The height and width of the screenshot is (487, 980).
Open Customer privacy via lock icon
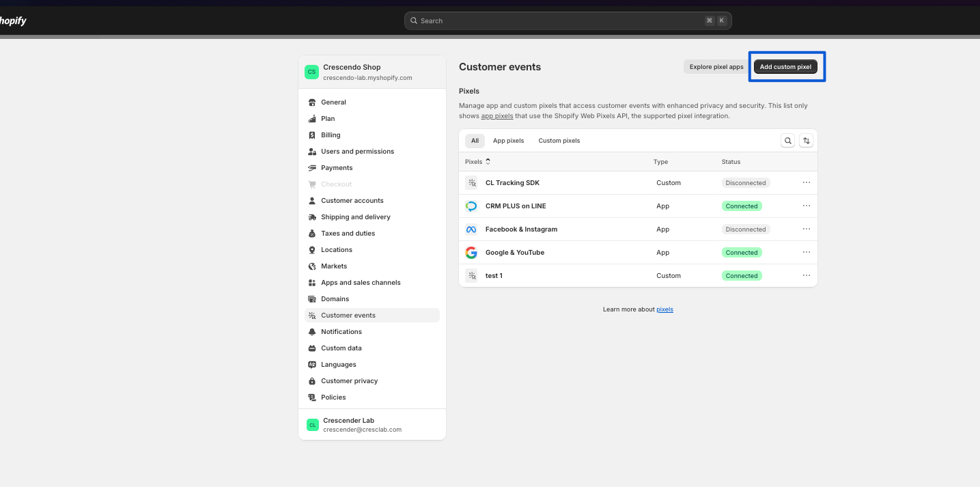click(312, 381)
